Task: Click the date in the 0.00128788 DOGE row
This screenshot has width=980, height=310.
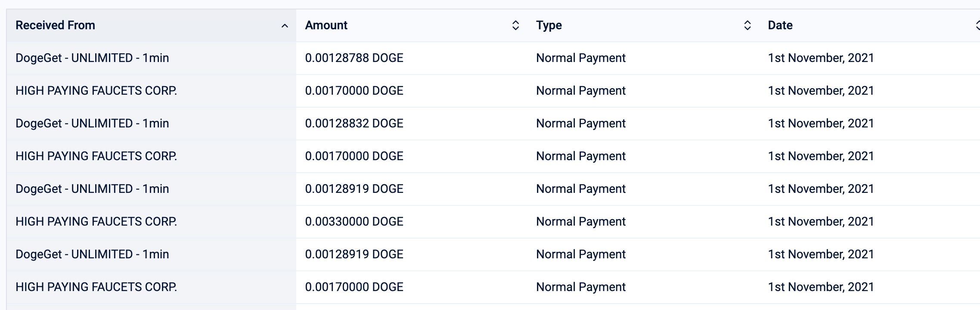Action: [x=821, y=58]
